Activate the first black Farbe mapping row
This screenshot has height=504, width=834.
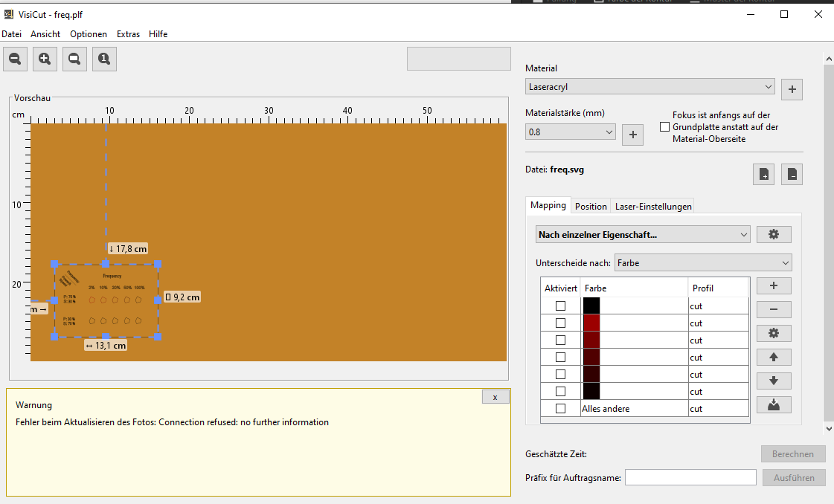(560, 306)
